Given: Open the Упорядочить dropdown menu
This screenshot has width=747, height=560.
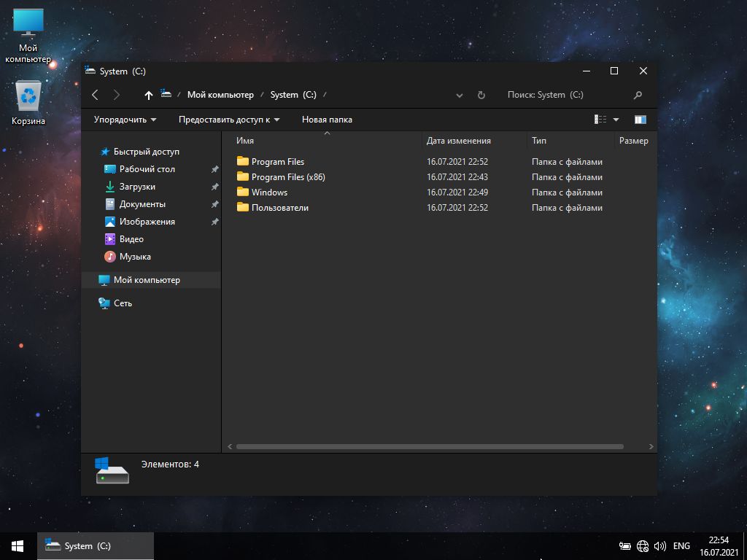Looking at the screenshot, I should [125, 120].
